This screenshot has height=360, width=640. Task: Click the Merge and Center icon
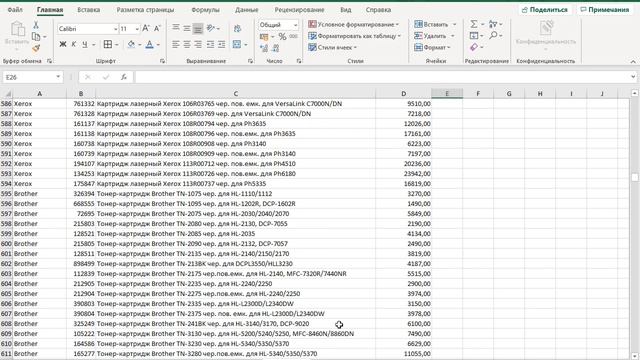click(237, 44)
